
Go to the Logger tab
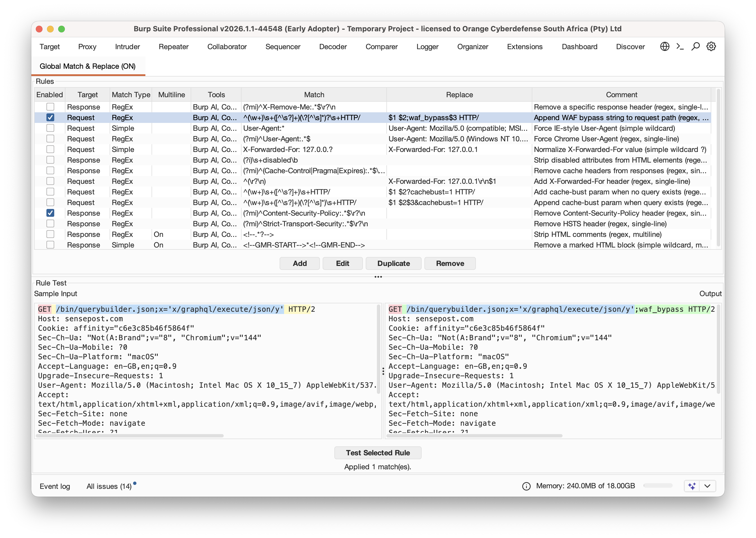[x=427, y=47]
